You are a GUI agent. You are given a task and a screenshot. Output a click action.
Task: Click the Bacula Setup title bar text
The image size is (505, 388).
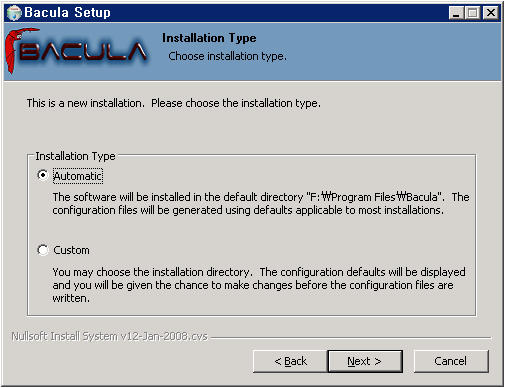coord(67,13)
